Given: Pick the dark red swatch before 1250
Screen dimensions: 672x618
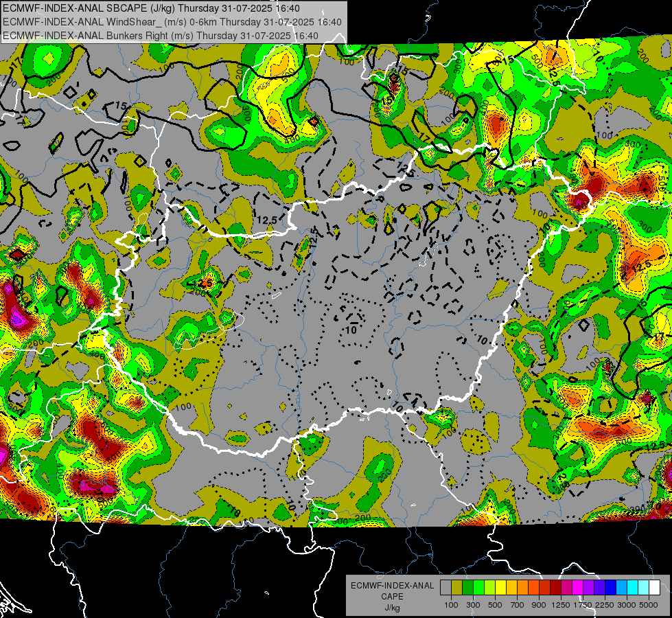Looking at the screenshot, I should click(x=555, y=587).
